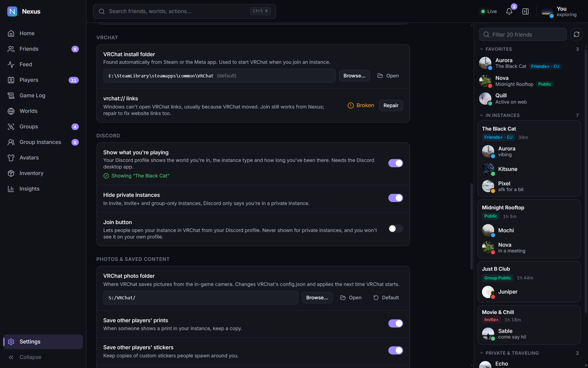This screenshot has width=588, height=368.
Task: Toggle Hide private instances off
Action: (x=396, y=198)
